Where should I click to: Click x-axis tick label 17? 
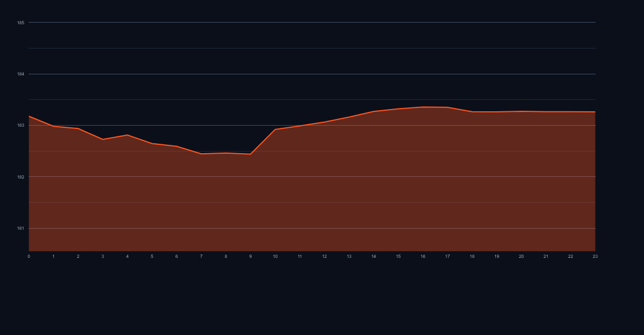pos(447,257)
